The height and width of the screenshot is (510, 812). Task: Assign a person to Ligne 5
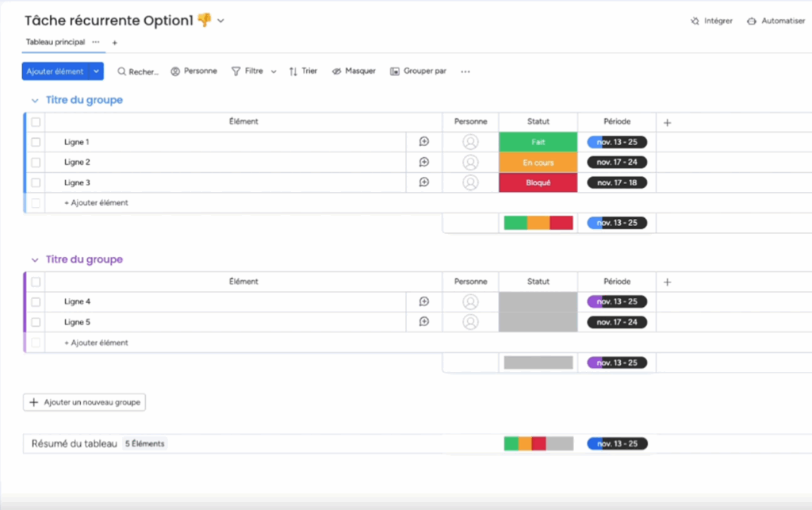pyautogui.click(x=470, y=321)
